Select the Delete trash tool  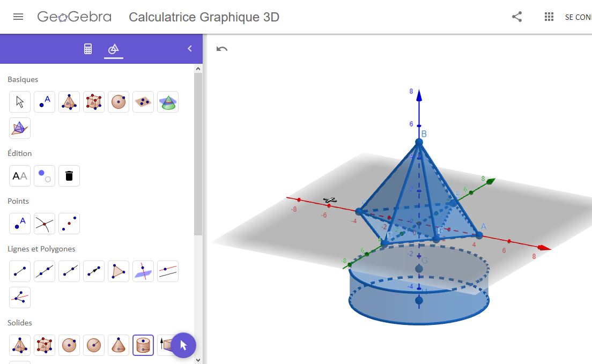pos(69,176)
